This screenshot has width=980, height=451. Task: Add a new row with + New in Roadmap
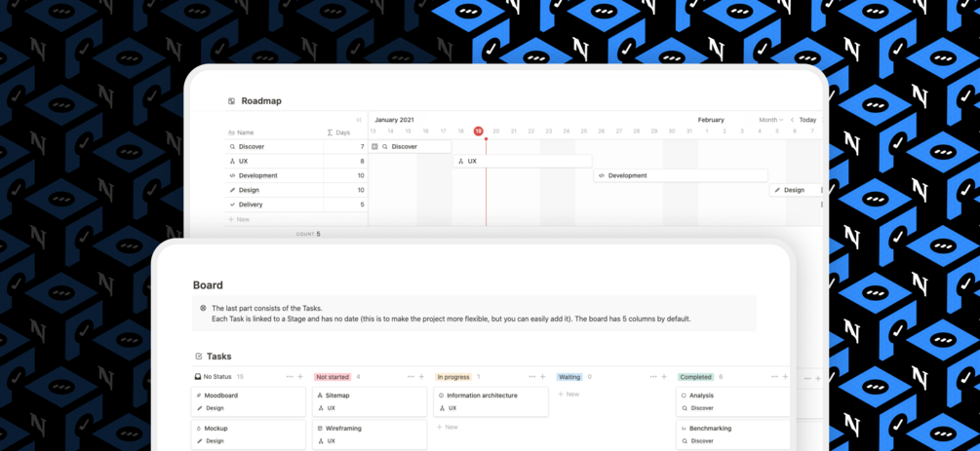point(239,219)
